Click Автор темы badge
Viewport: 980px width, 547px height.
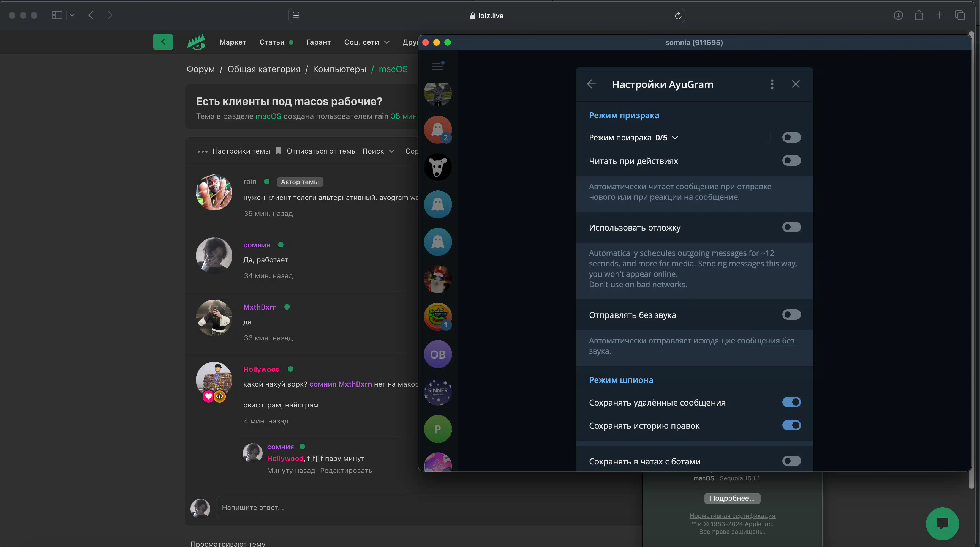pyautogui.click(x=300, y=182)
